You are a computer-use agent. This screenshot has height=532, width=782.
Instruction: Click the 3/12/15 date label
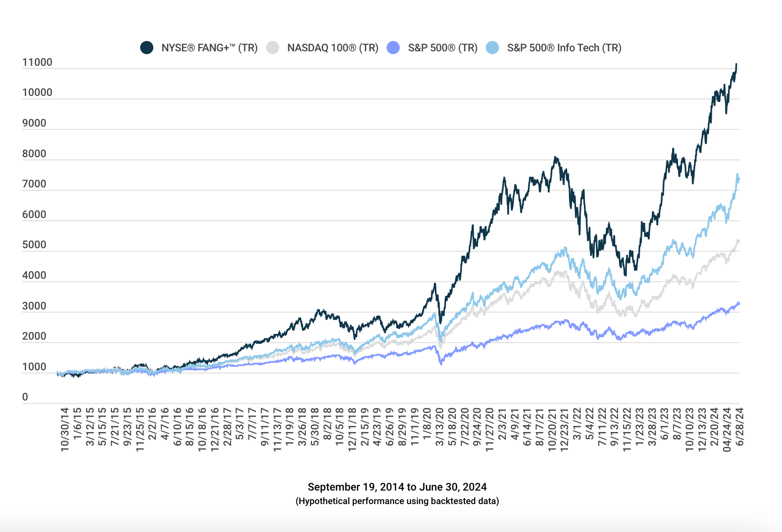[x=90, y=427]
